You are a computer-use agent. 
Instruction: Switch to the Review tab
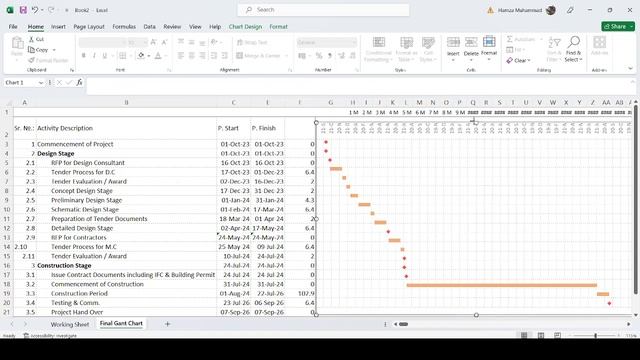point(172,27)
